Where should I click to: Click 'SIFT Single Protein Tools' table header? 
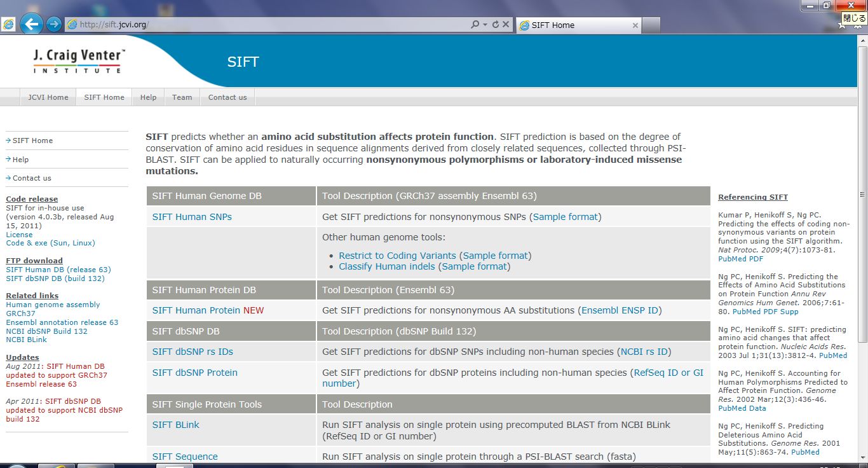[231, 404]
